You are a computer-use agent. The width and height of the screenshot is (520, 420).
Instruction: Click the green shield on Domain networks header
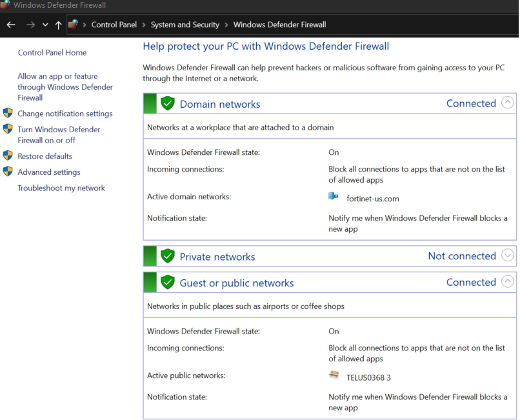[168, 103]
